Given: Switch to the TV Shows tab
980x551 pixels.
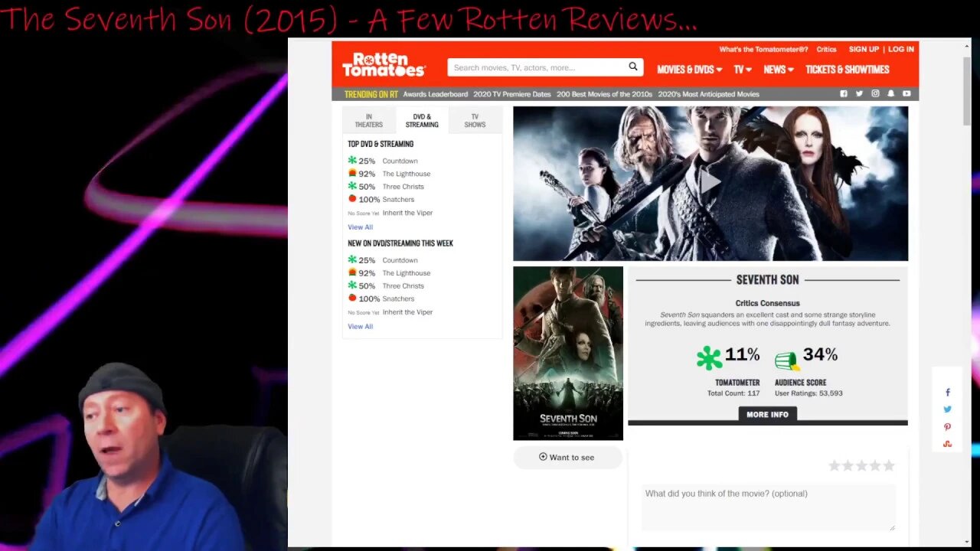Looking at the screenshot, I should [x=475, y=121].
